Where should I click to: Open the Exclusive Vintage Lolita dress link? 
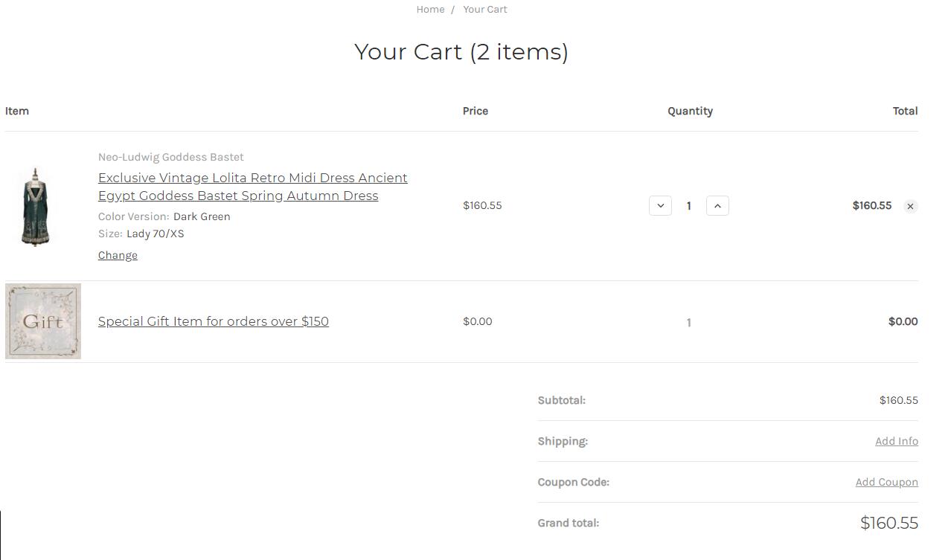253,187
